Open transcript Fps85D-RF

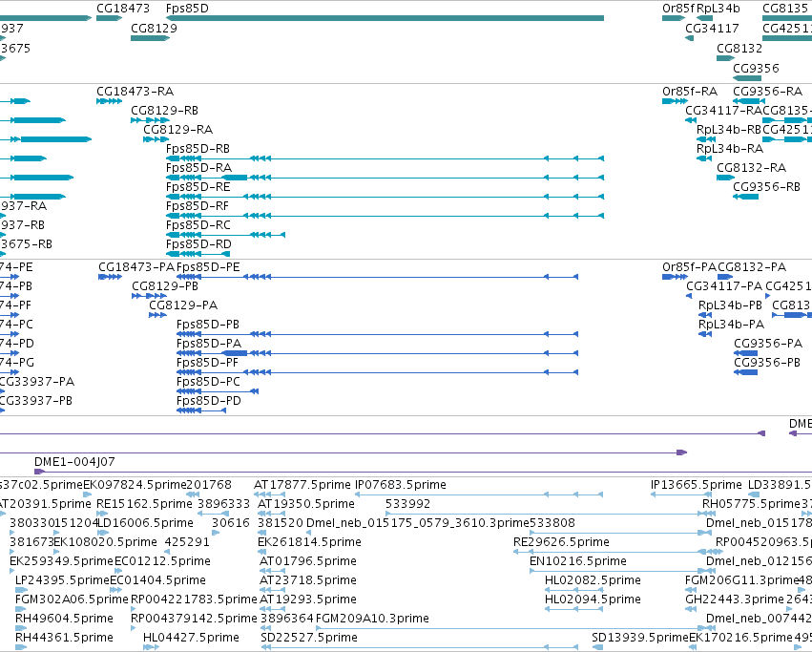click(198, 206)
